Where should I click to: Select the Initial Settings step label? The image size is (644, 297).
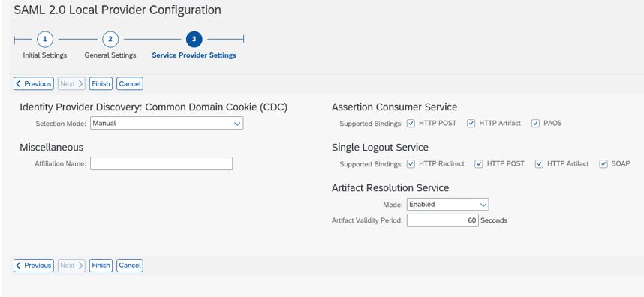pos(45,55)
